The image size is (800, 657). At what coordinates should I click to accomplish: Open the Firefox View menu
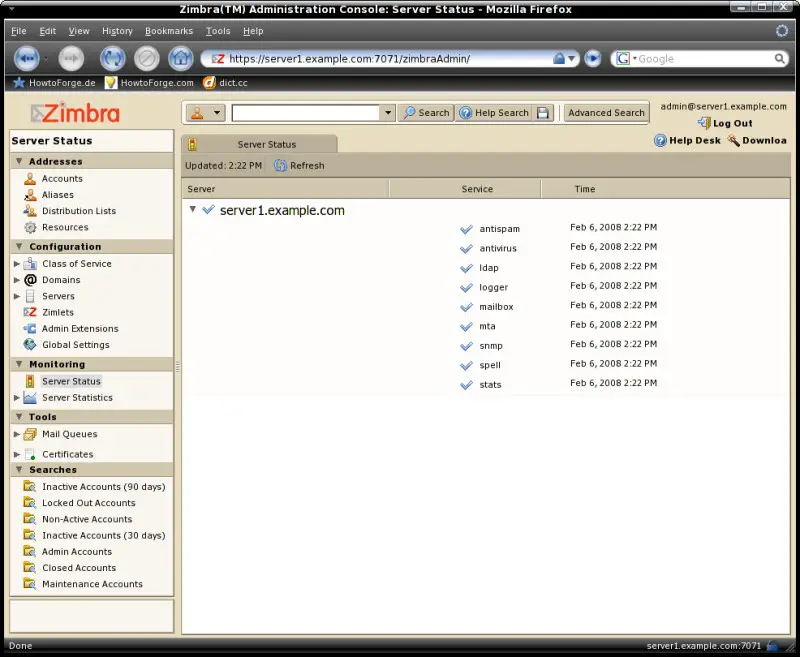click(x=79, y=31)
